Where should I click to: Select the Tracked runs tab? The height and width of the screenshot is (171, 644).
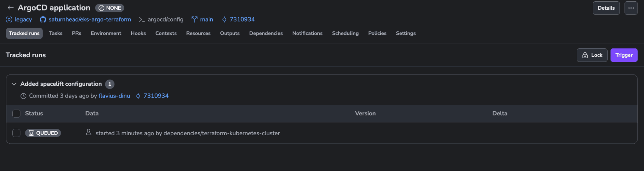(24, 33)
